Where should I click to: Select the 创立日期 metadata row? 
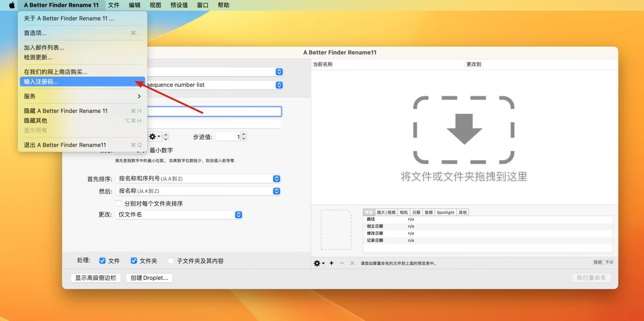pos(488,226)
